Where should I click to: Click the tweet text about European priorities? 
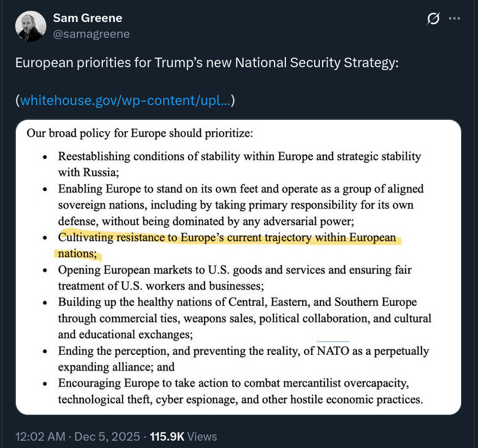pos(207,63)
